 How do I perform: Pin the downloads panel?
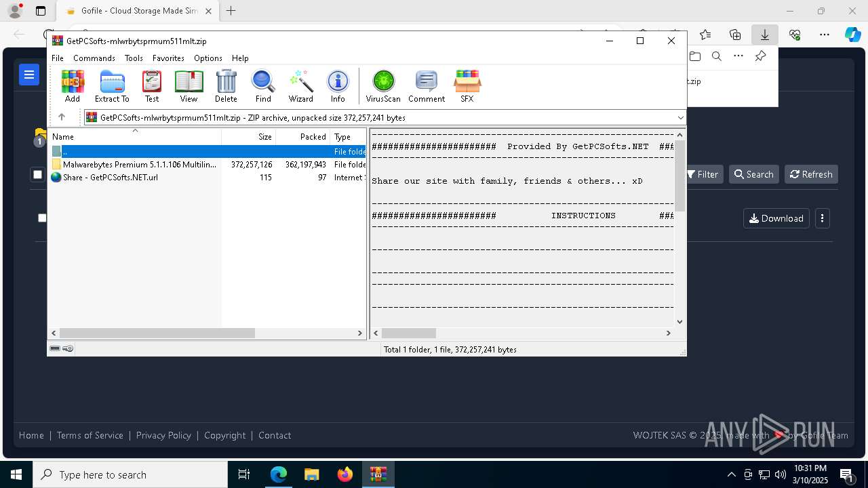(x=761, y=56)
